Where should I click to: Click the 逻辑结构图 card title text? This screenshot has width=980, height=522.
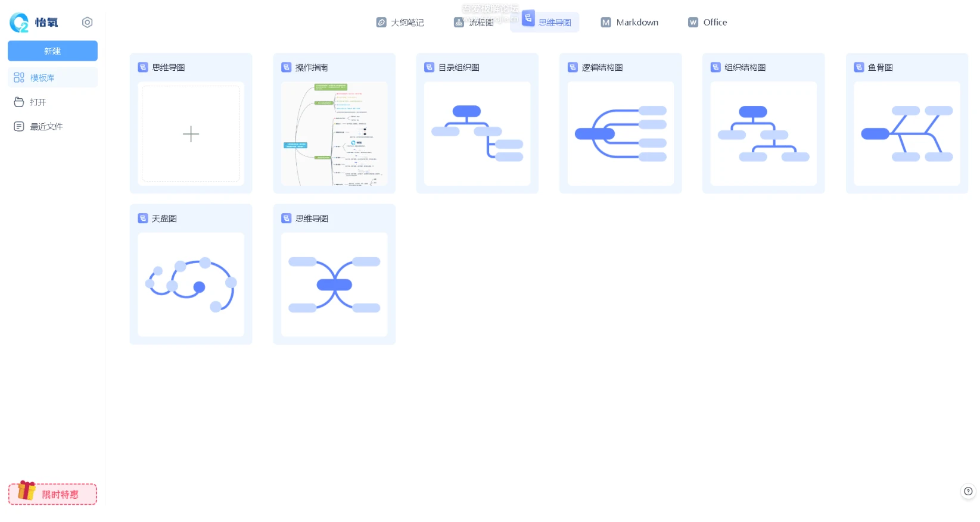602,67
